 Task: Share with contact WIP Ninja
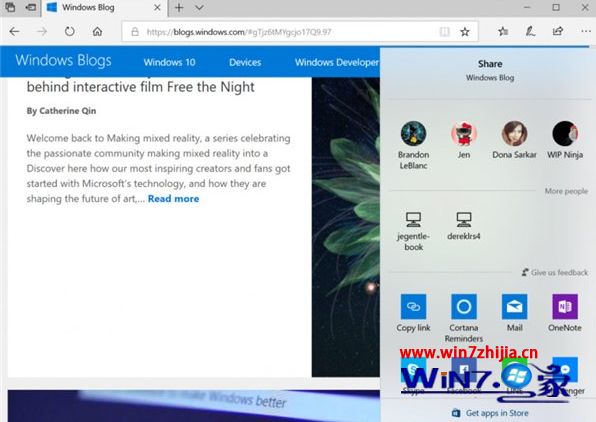[565, 140]
